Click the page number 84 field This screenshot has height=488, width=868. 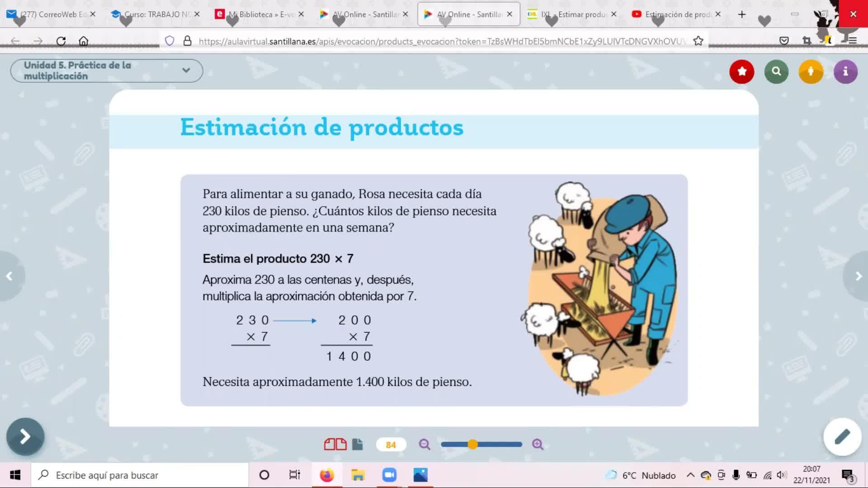pos(391,445)
